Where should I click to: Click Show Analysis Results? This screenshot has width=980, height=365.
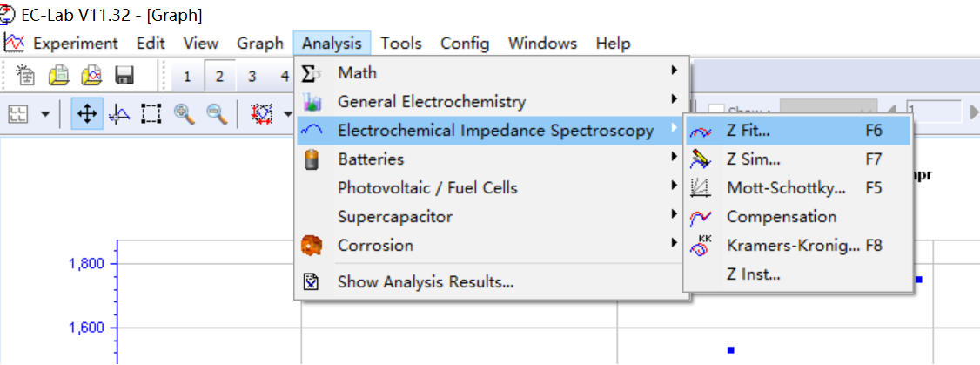point(425,281)
